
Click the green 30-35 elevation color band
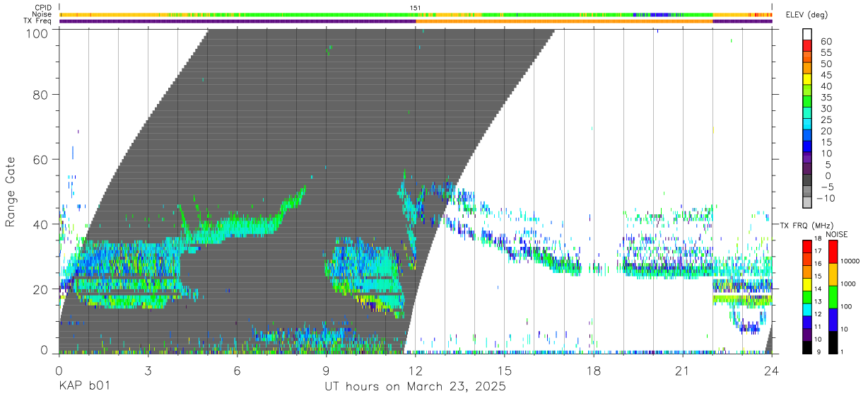tap(807, 103)
